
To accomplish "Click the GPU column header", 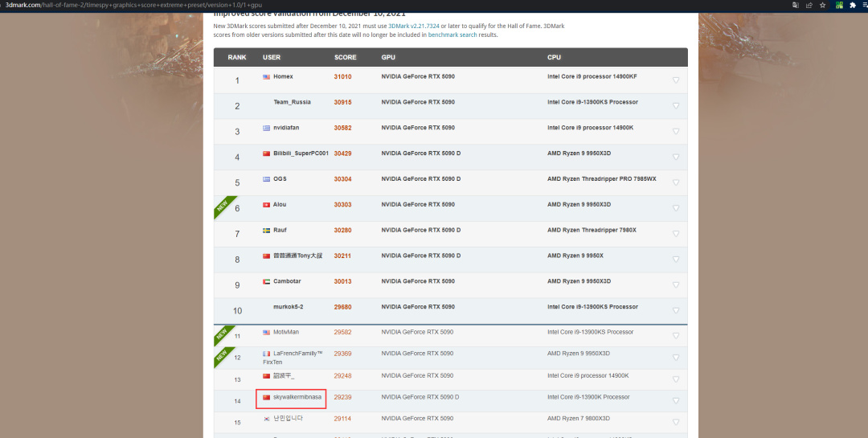I will coord(388,58).
